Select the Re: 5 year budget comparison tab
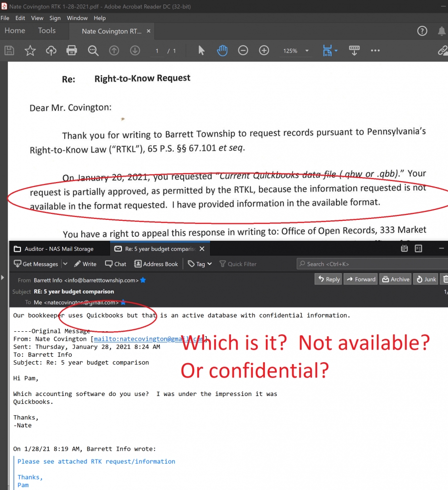 (159, 249)
